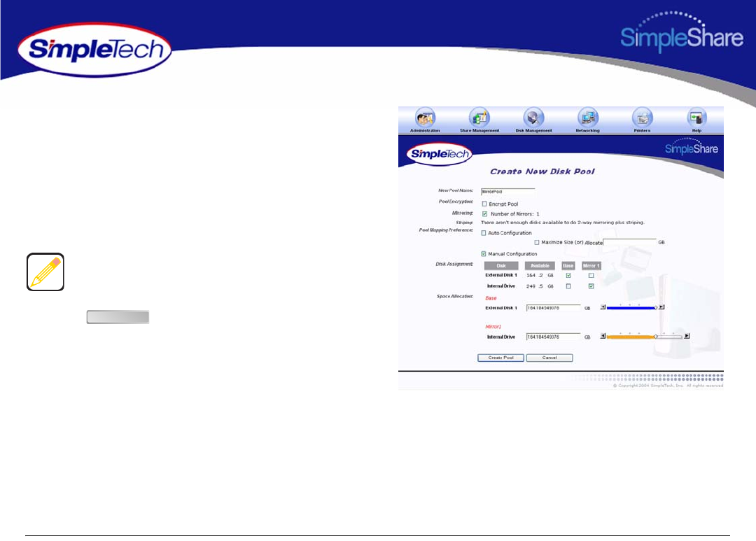
Task: Open the Printers icon
Action: tap(642, 118)
